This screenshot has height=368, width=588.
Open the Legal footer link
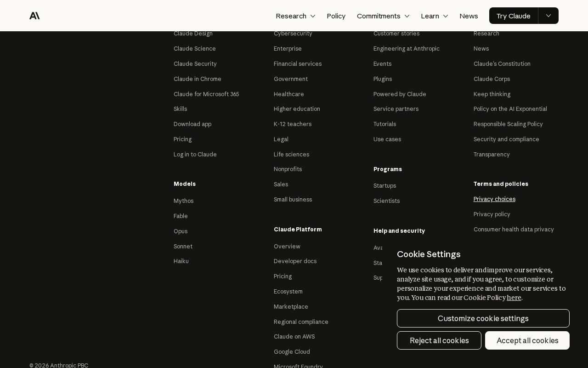[281, 139]
